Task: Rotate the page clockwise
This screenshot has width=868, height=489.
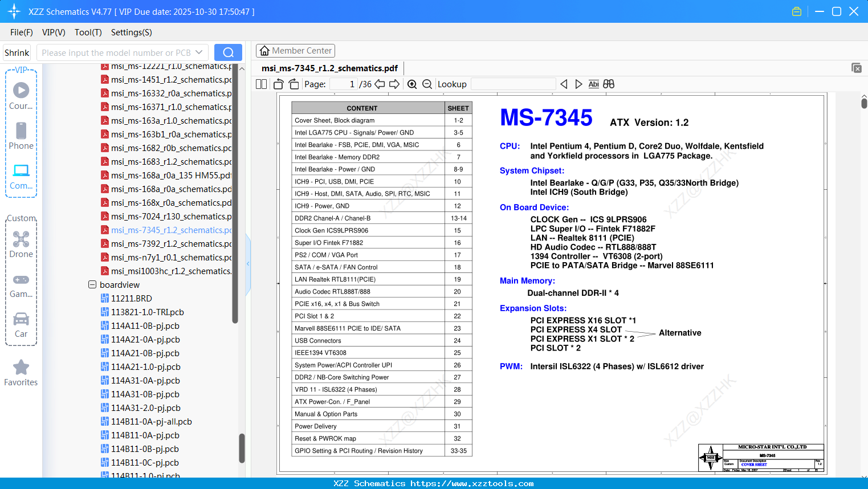Action: (x=294, y=84)
